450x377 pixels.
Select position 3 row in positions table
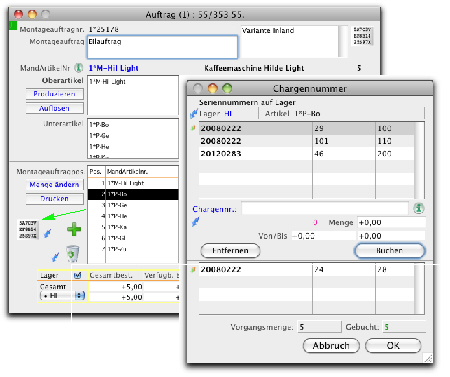click(133, 205)
